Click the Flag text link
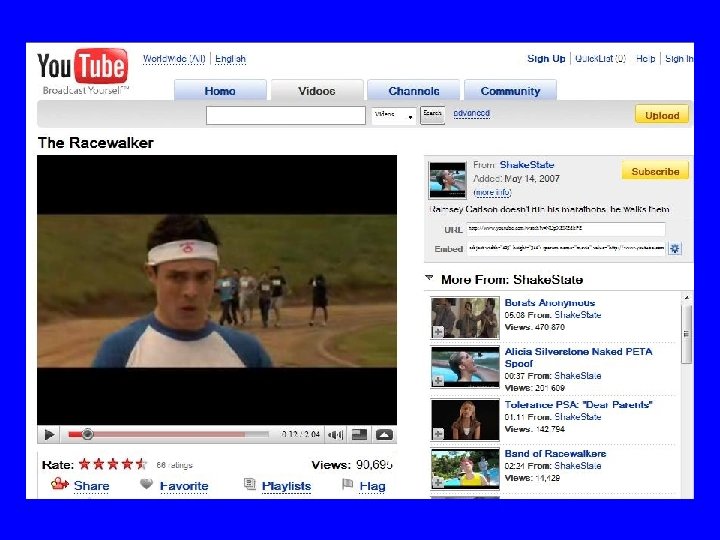Viewport: 720px width, 540px height. click(372, 485)
